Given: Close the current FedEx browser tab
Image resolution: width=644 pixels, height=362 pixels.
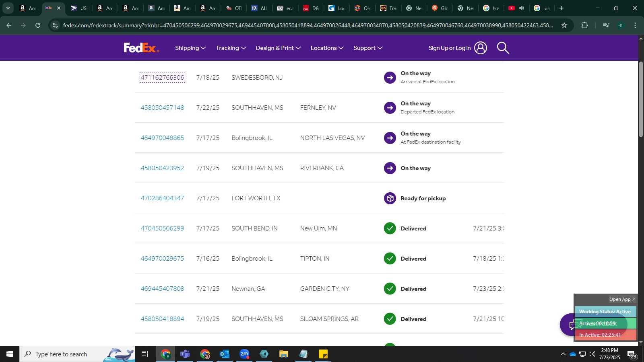Looking at the screenshot, I should pos(59,8).
